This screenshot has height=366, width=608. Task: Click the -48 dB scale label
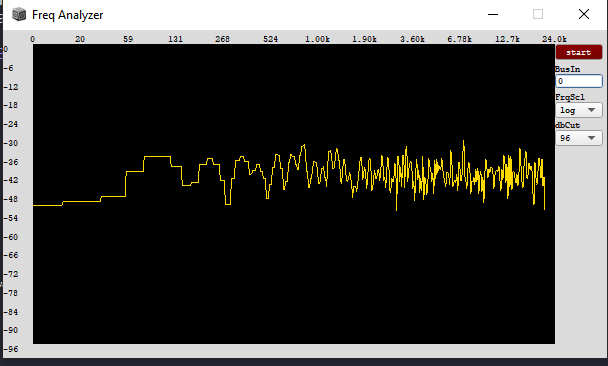tap(11, 199)
